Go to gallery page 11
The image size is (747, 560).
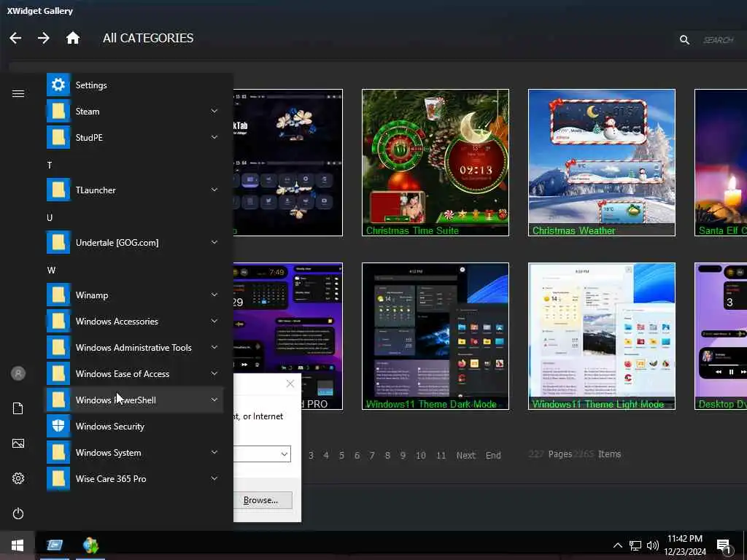[441, 455]
